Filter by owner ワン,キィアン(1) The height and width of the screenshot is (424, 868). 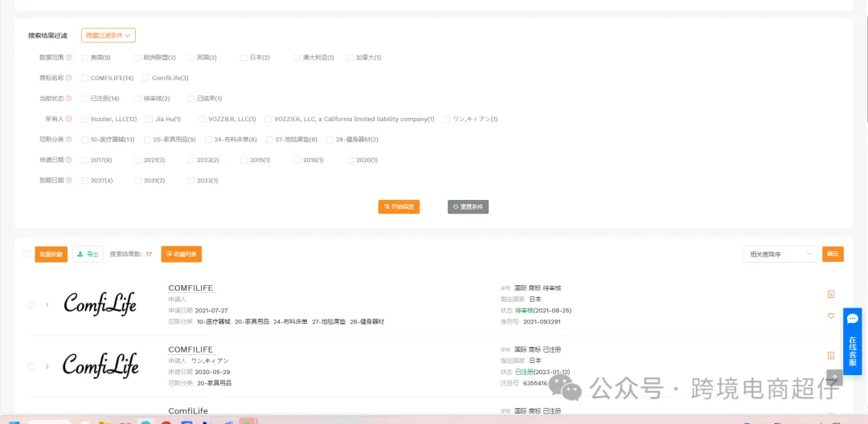point(447,119)
